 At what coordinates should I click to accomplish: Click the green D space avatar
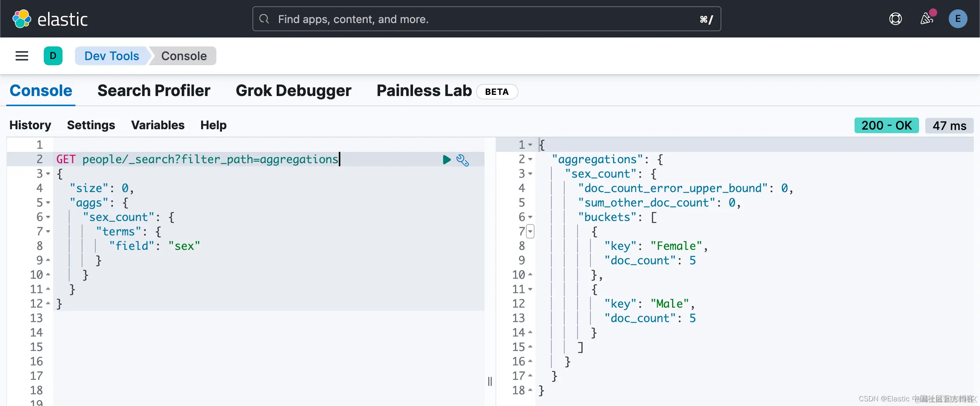click(x=53, y=56)
